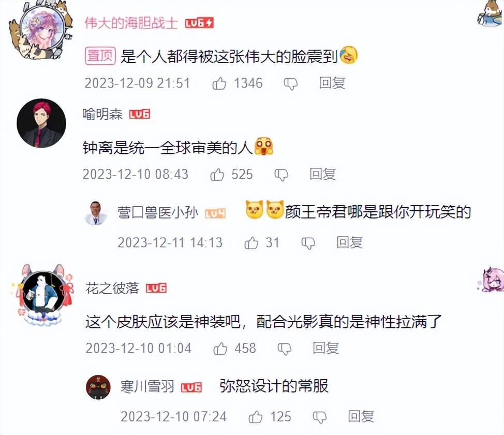The image size is (504, 435).
Task: Open 寒川雪羽's small avatar
Action: 98,387
